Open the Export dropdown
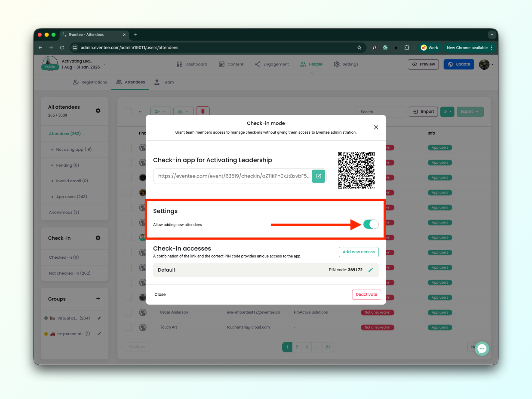 (470, 112)
